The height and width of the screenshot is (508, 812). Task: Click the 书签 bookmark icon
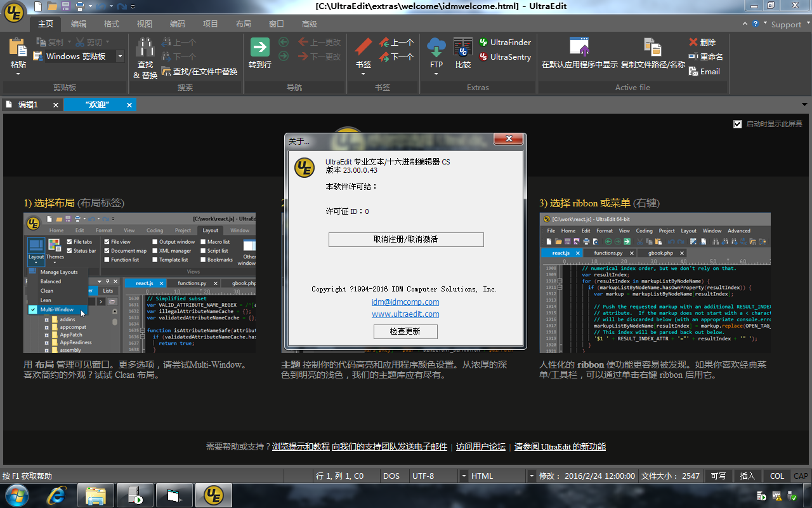(x=363, y=48)
